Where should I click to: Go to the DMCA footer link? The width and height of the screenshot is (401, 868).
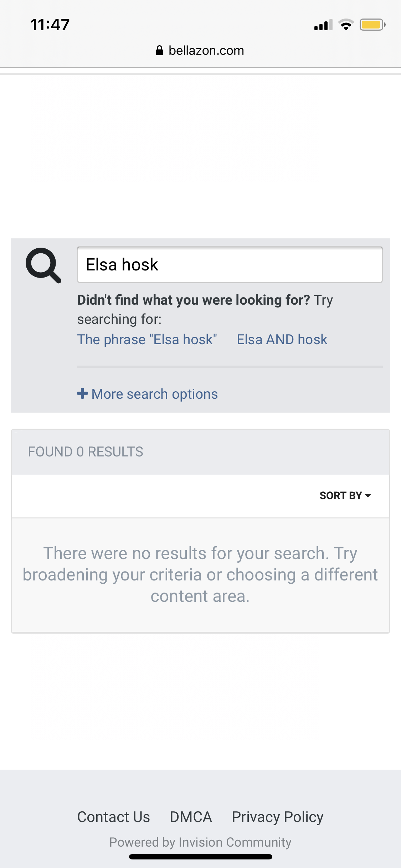click(191, 817)
